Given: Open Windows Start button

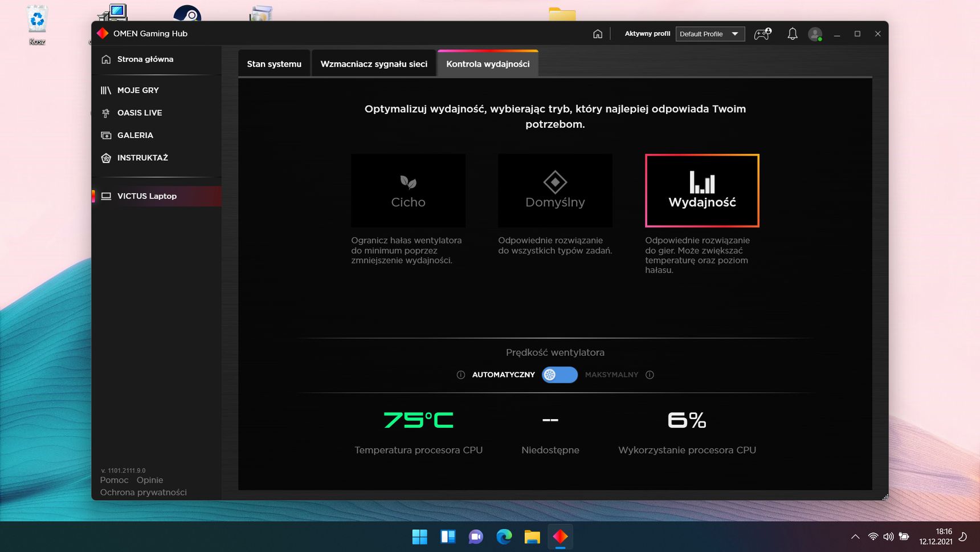Looking at the screenshot, I should pos(420,537).
